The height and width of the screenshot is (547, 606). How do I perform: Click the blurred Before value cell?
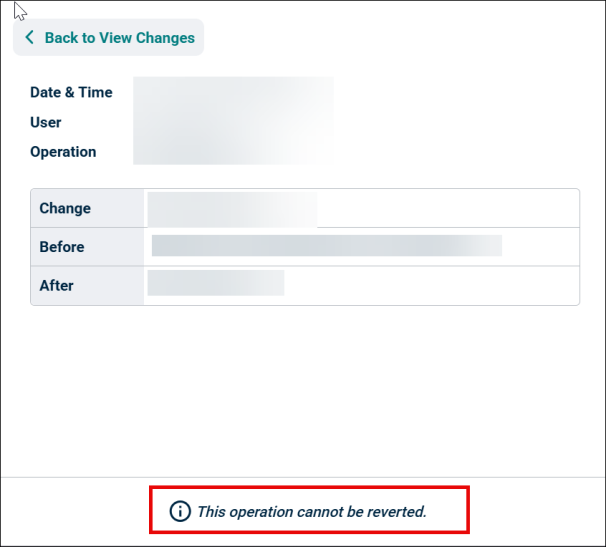click(326, 247)
